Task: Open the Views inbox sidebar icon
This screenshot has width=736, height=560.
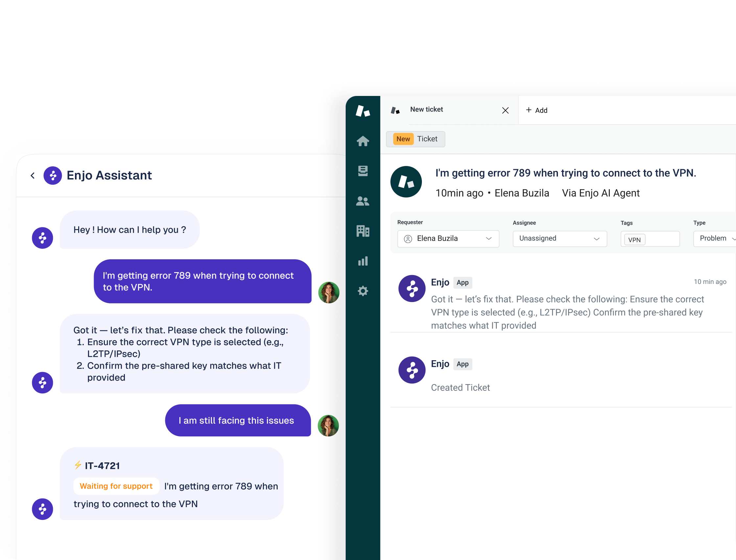Action: point(362,171)
